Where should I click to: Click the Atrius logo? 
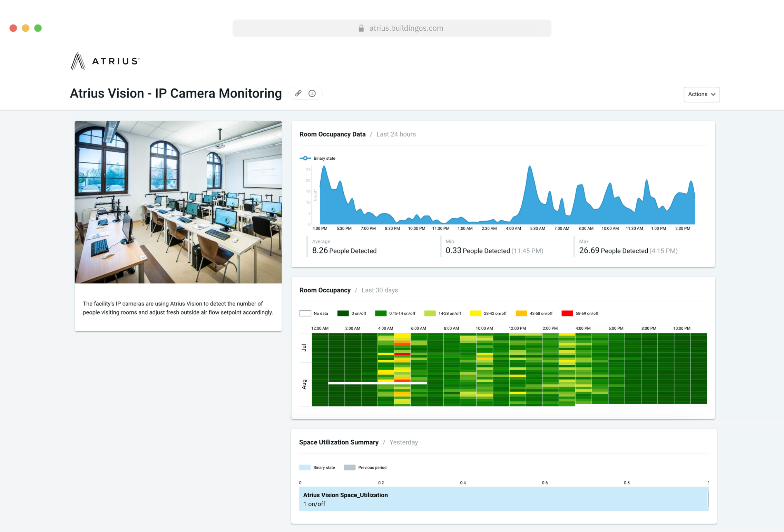coord(105,61)
